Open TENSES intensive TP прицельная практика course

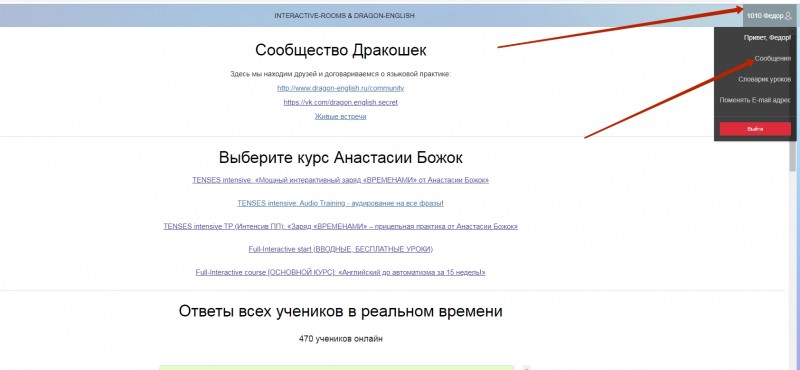coord(340,226)
